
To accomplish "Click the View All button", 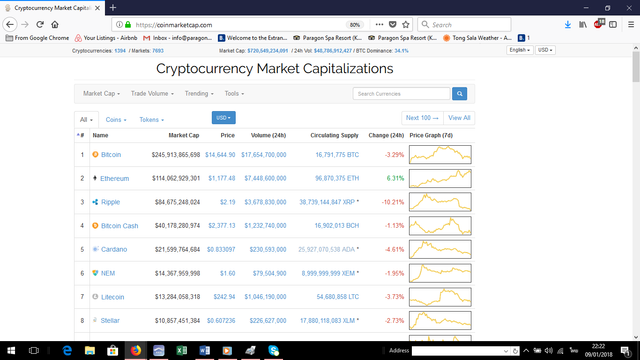I will tap(459, 118).
